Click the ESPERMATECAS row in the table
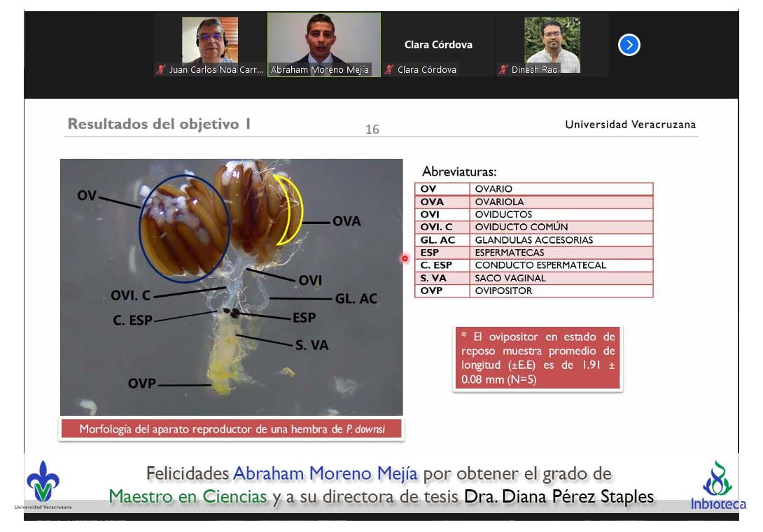The height and width of the screenshot is (532, 763). coord(533,253)
